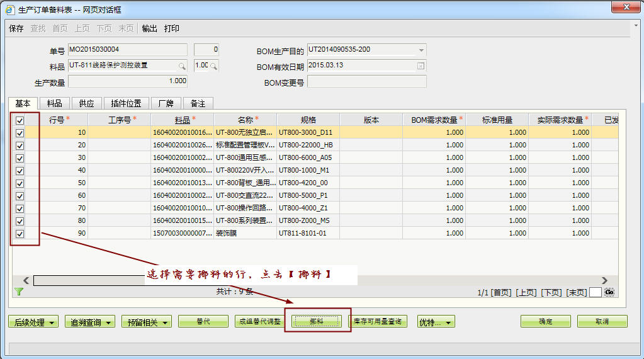This screenshot has width=644, height=359.
Task: Open the 后续处理 dropdown button
Action: [x=33, y=322]
